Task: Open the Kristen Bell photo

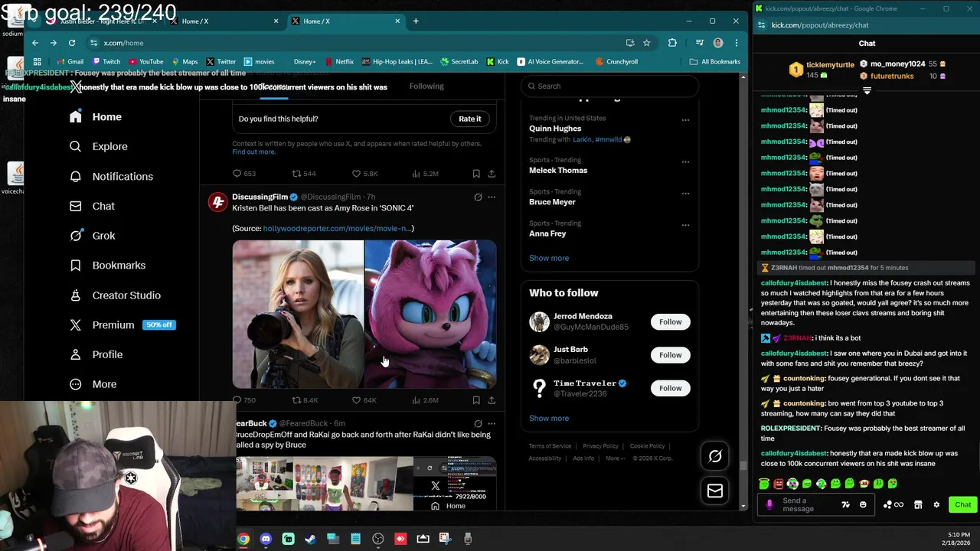Action: coord(298,314)
